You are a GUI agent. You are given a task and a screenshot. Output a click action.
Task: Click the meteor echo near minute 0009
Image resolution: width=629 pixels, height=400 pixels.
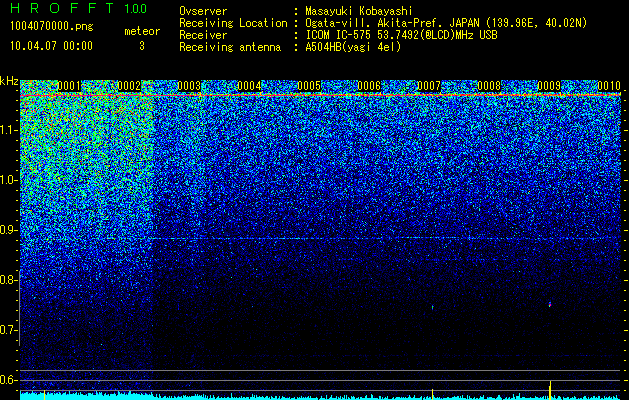click(x=550, y=305)
